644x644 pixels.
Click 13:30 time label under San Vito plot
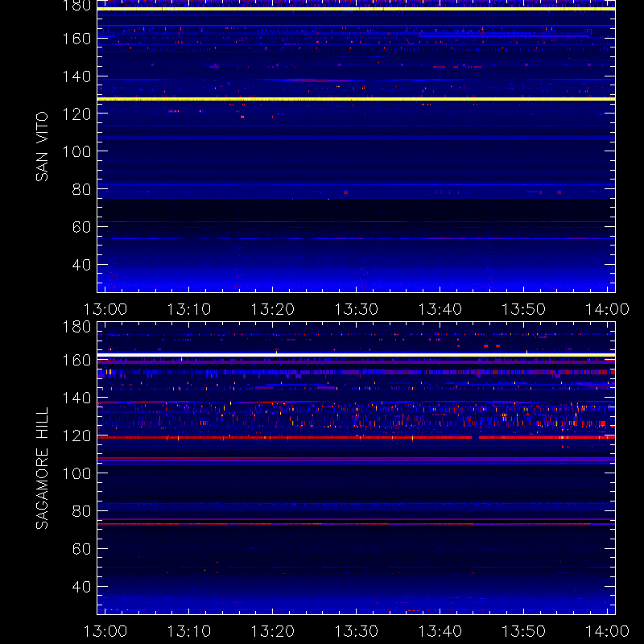point(356,309)
